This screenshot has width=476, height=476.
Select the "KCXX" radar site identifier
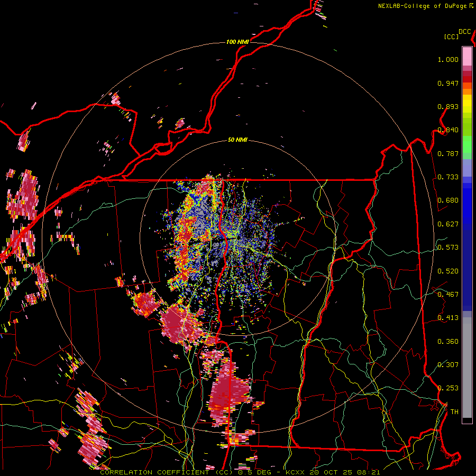click(295, 472)
